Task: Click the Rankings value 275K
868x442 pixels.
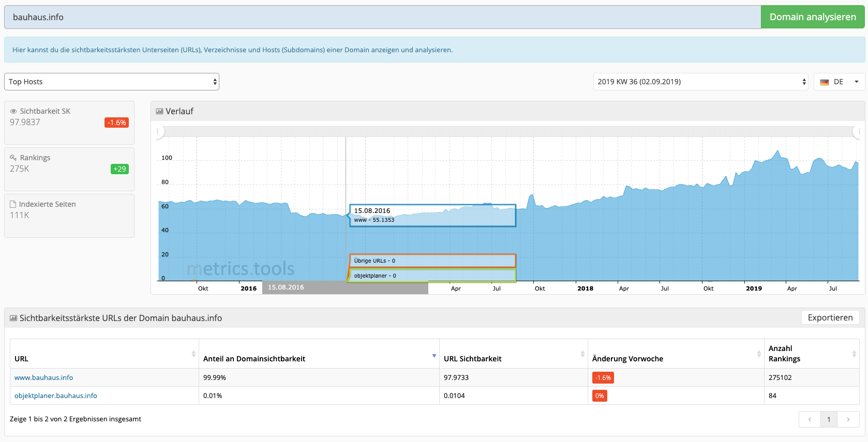Action: pos(20,169)
